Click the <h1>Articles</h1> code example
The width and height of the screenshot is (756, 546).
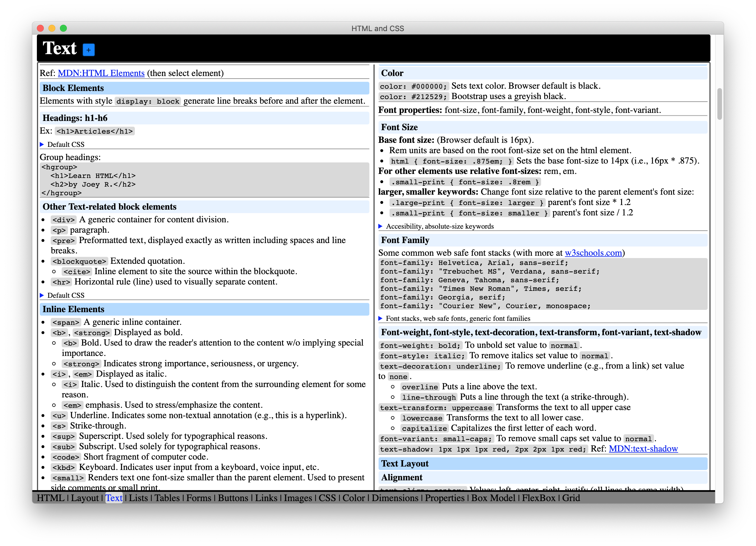pyautogui.click(x=95, y=131)
